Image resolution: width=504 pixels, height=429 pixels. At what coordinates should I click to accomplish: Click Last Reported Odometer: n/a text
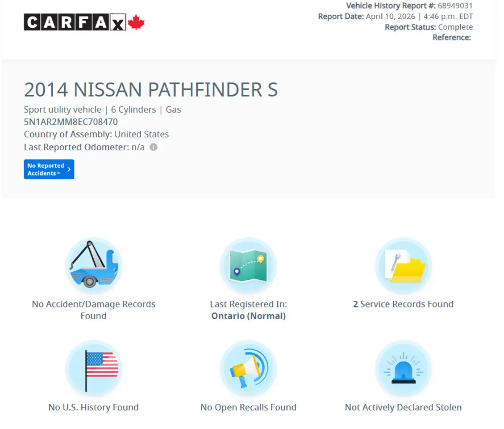84,147
